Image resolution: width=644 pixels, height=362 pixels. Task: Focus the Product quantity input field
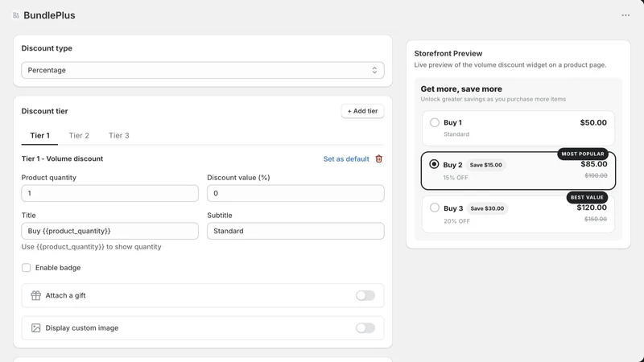(110, 193)
